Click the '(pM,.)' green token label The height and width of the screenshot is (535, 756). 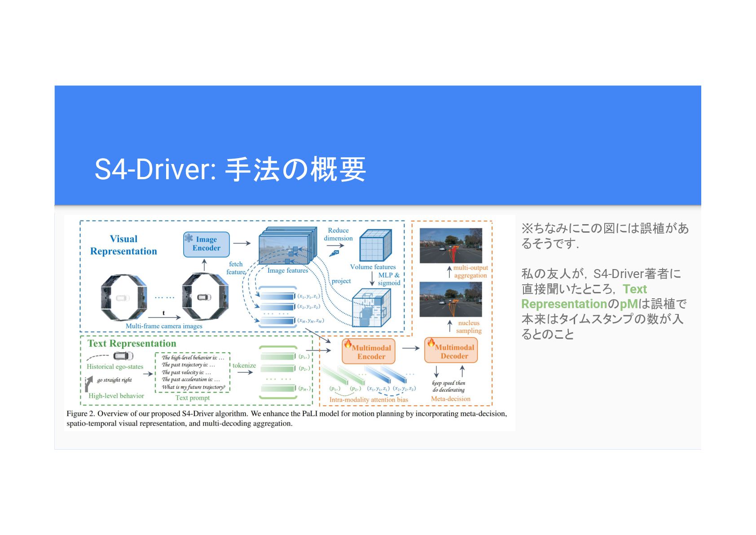[305, 388]
